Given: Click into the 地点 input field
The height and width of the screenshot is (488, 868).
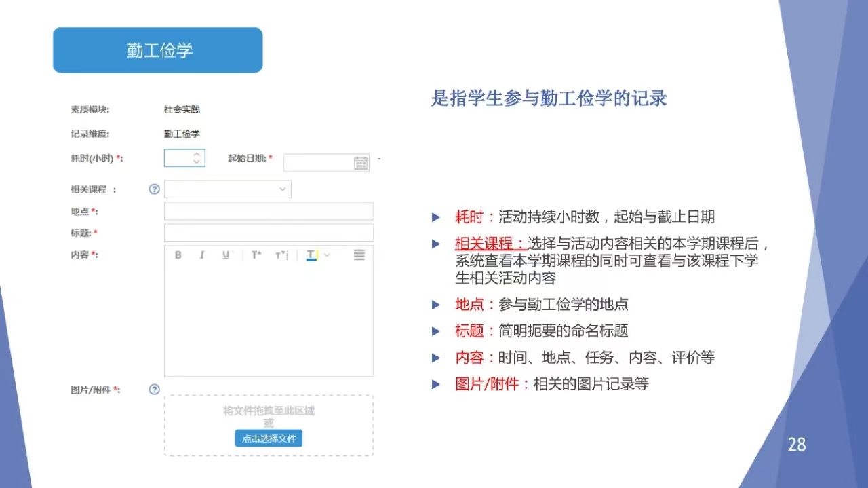Looking at the screenshot, I should tap(269, 211).
